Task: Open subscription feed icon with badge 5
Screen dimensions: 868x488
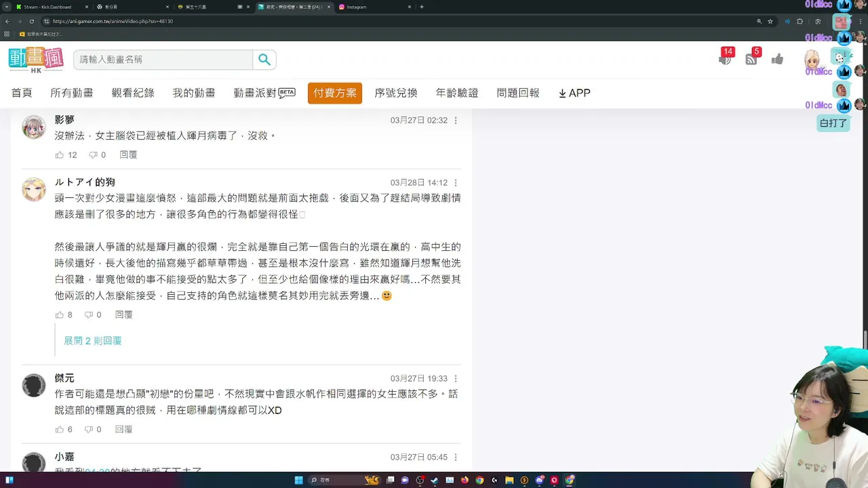Action: [x=752, y=58]
